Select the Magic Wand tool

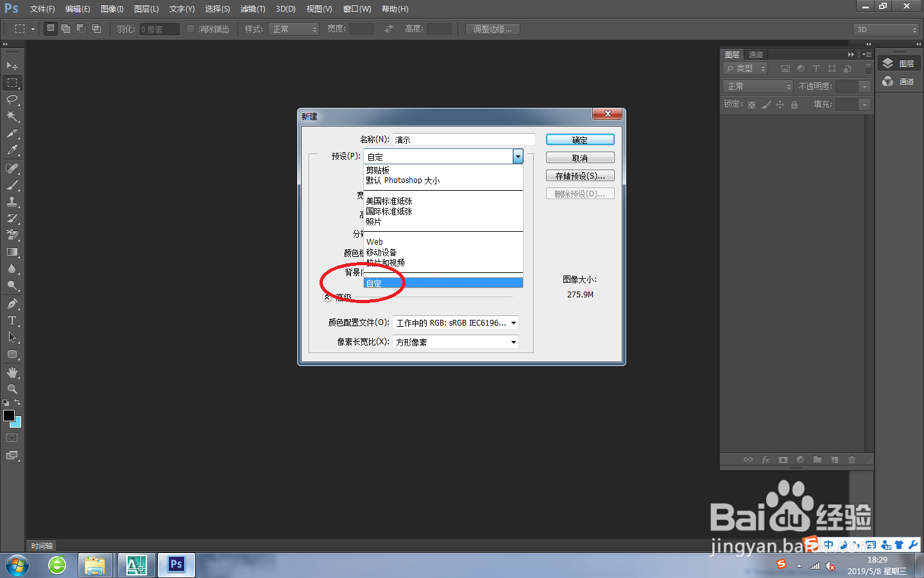pos(12,116)
